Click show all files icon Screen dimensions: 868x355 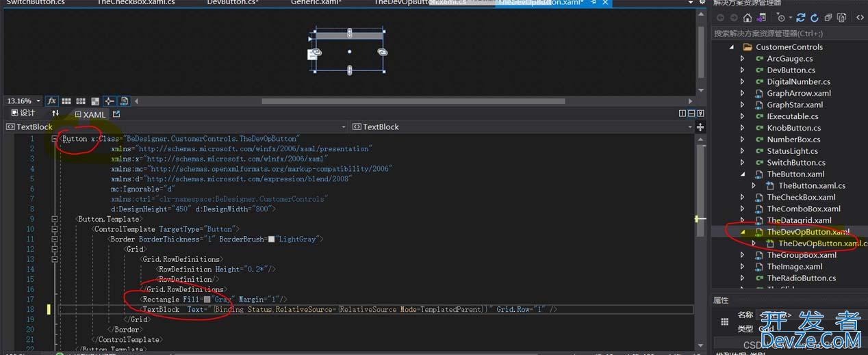[x=841, y=18]
